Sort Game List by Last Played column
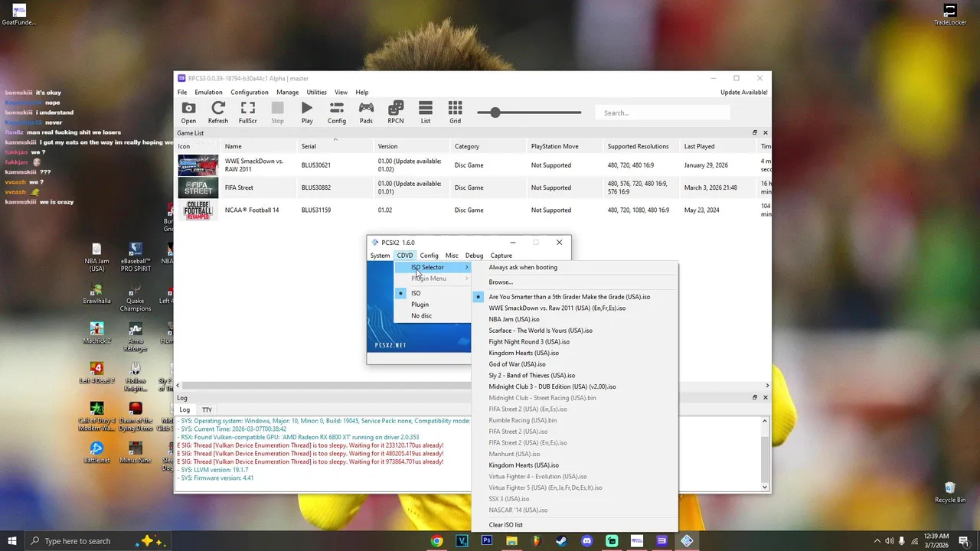The image size is (980, 551). [x=718, y=146]
